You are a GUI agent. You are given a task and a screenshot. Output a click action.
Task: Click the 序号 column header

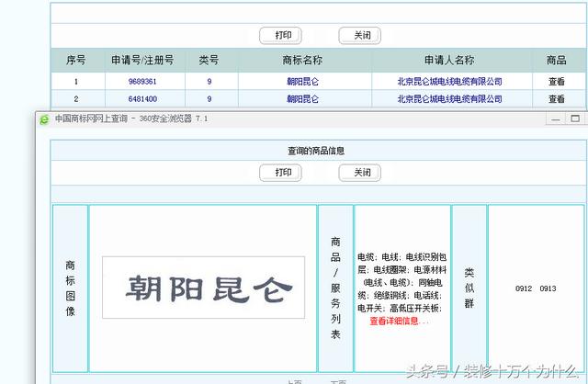pyautogui.click(x=76, y=60)
